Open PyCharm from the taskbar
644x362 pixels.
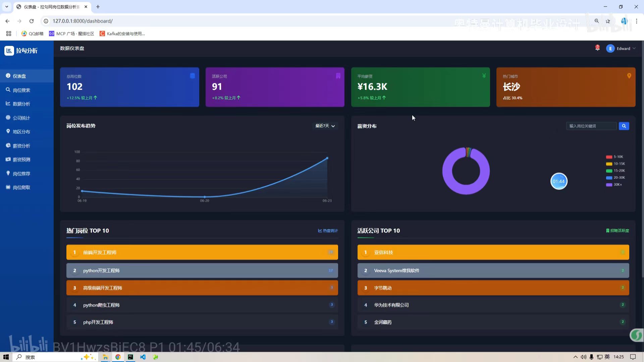130,357
